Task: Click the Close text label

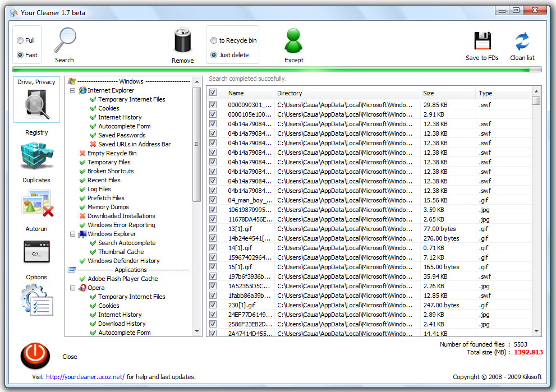Action: pos(70,357)
